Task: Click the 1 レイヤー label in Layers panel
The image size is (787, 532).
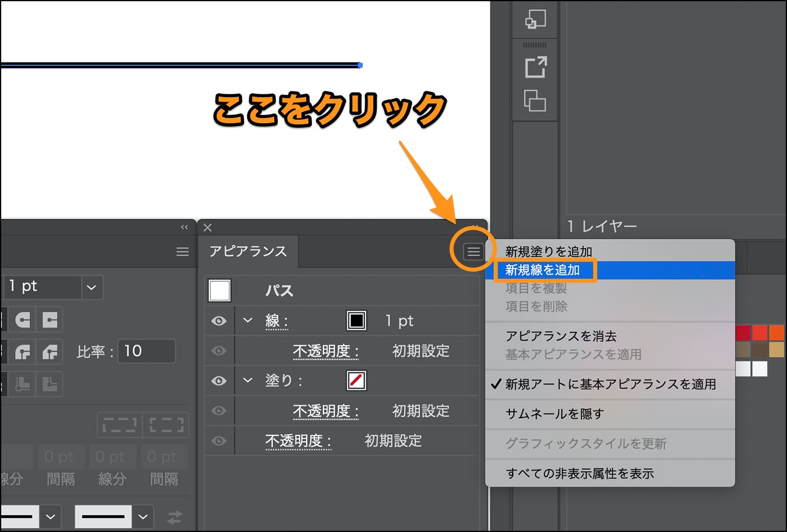Action: coord(602,226)
